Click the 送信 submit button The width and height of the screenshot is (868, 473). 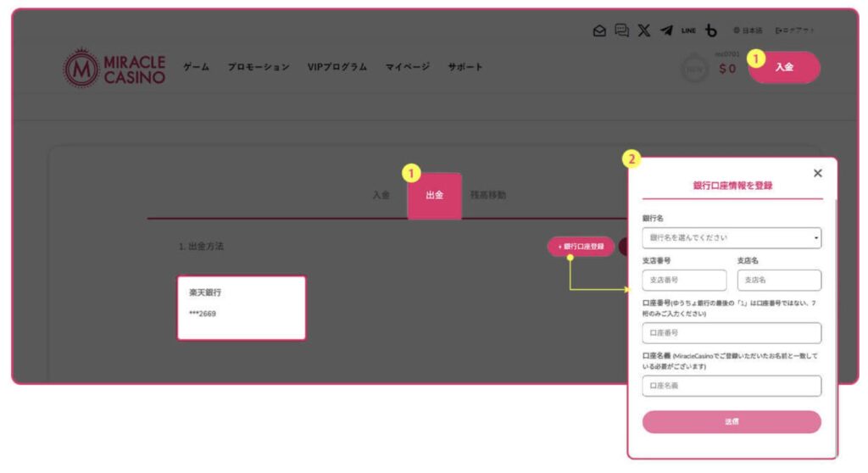click(732, 422)
